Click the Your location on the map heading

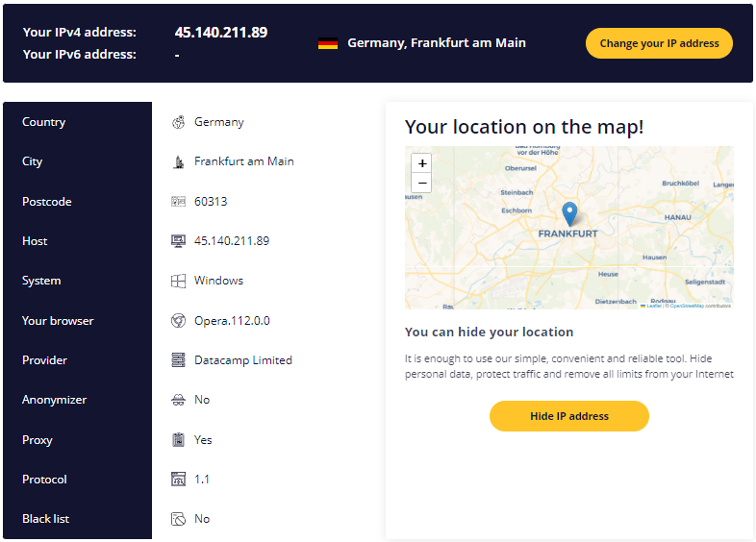524,127
